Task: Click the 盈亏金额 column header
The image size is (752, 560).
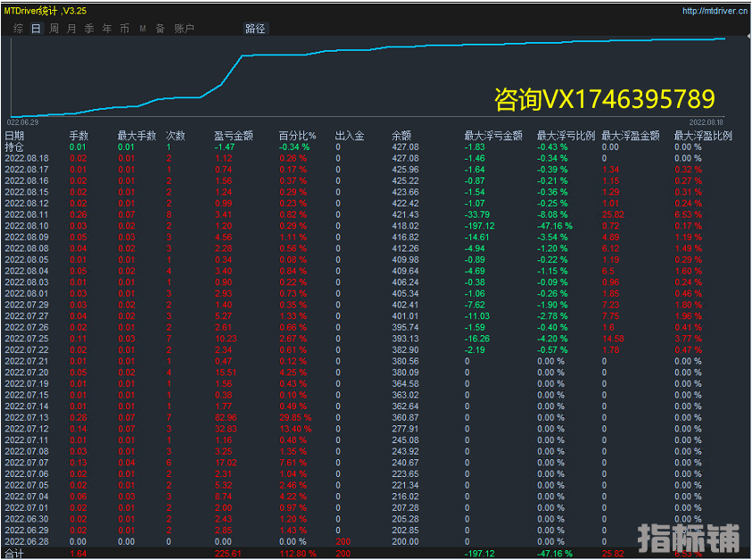Action: coord(233,136)
